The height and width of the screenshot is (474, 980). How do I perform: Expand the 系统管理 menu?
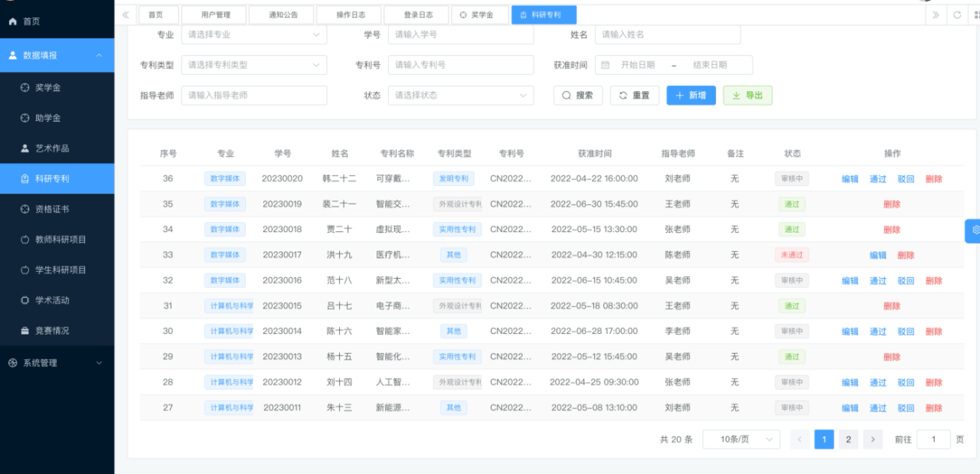[x=99, y=363]
